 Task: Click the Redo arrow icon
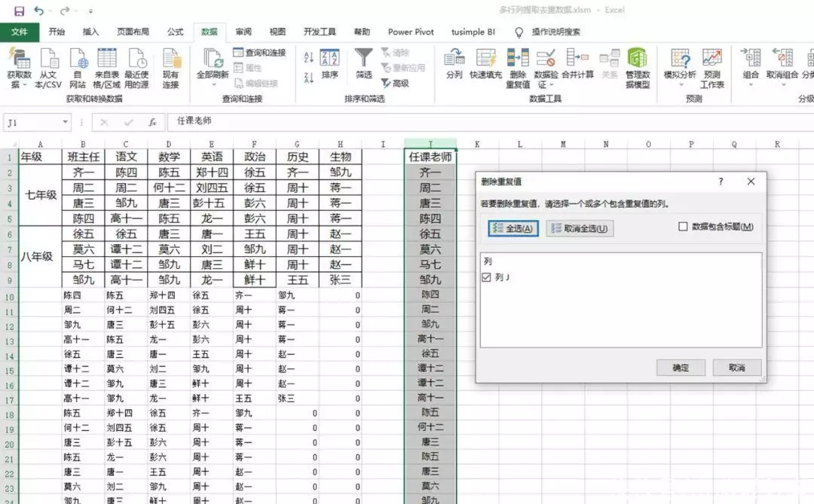point(64,11)
